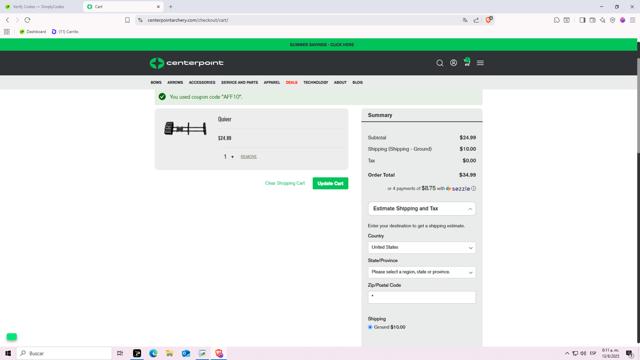The width and height of the screenshot is (640, 360).
Task: Open the hamburger menu icon
Action: click(480, 63)
